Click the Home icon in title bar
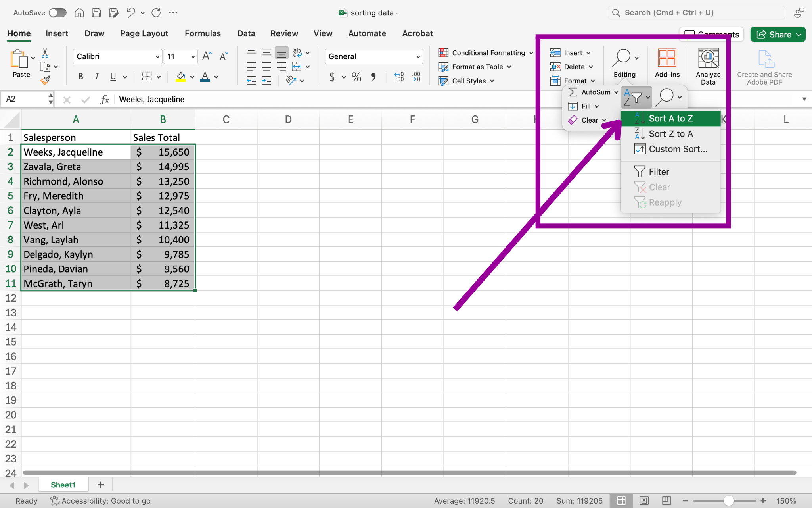 coord(79,13)
